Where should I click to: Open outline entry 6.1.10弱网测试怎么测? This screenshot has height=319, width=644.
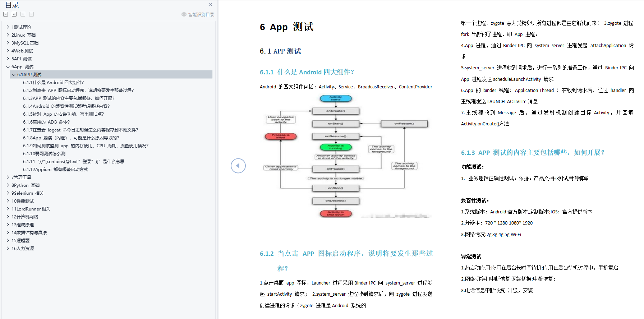point(44,153)
